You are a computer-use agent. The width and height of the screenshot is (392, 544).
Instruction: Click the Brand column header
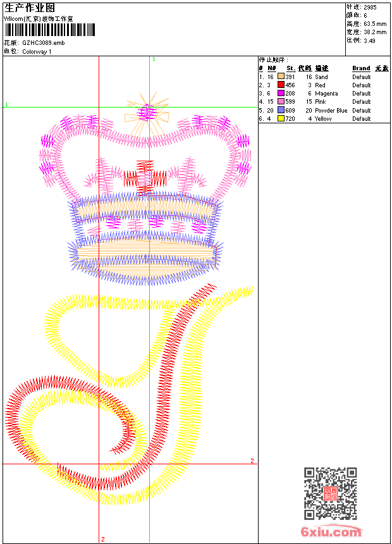(361, 68)
